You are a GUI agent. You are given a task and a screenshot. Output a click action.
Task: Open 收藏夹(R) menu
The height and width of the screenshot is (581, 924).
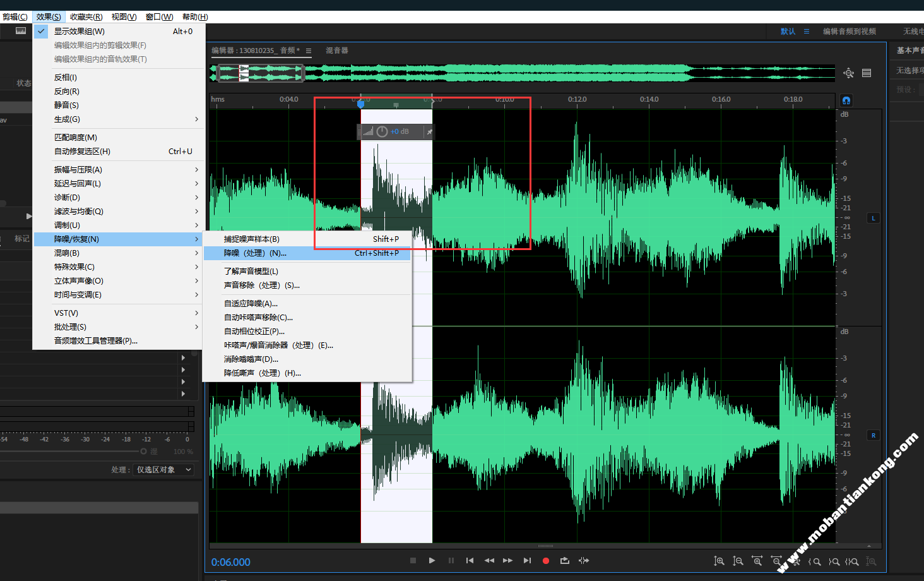pos(86,16)
